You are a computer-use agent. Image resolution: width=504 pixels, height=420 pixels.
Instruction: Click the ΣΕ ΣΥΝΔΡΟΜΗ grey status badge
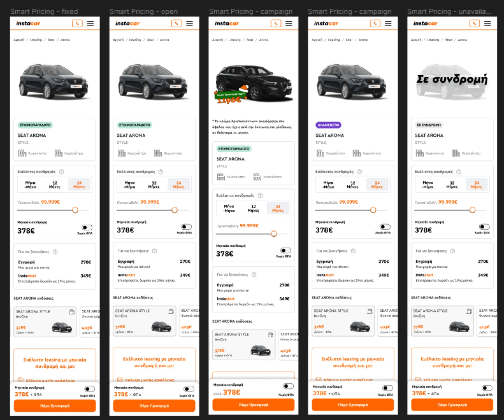tap(429, 125)
